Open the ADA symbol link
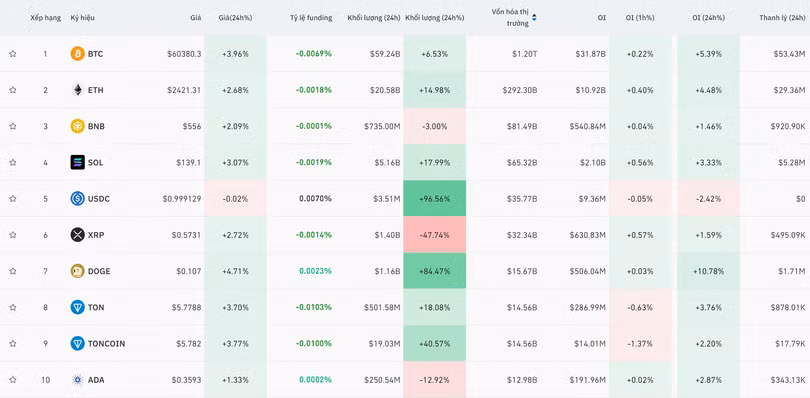This screenshot has width=810, height=398. point(96,380)
